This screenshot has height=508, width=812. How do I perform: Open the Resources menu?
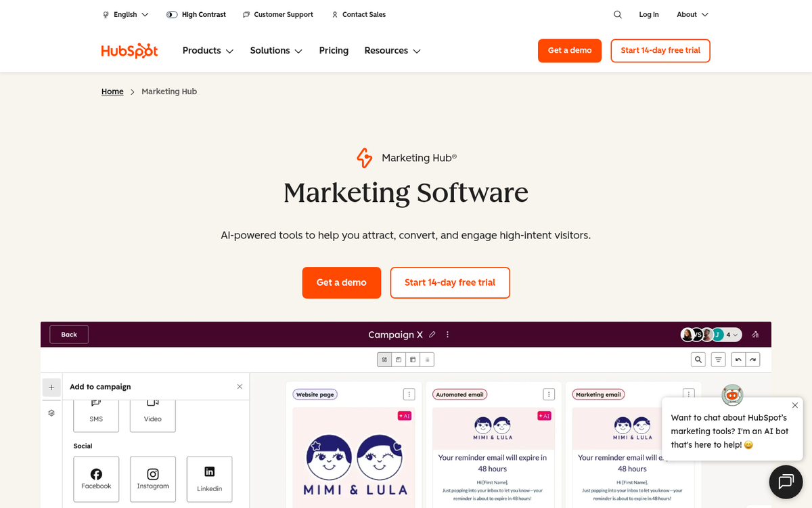pos(392,50)
